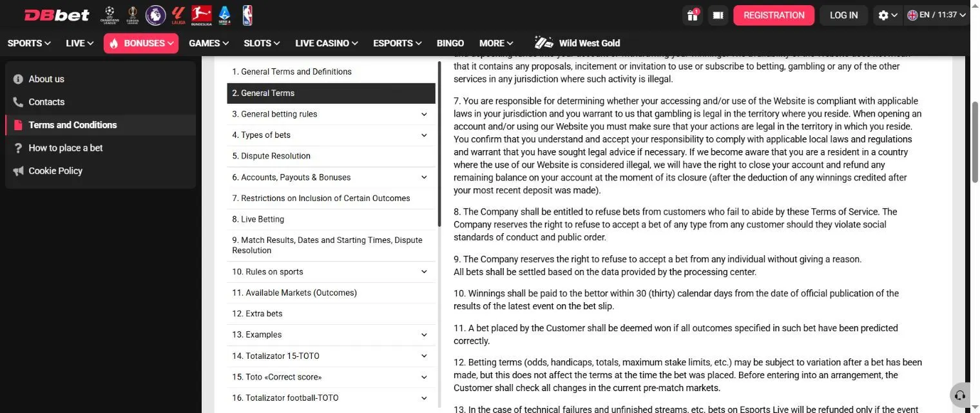Open 12. Extra bets section
The height and width of the screenshot is (413, 980).
331,314
